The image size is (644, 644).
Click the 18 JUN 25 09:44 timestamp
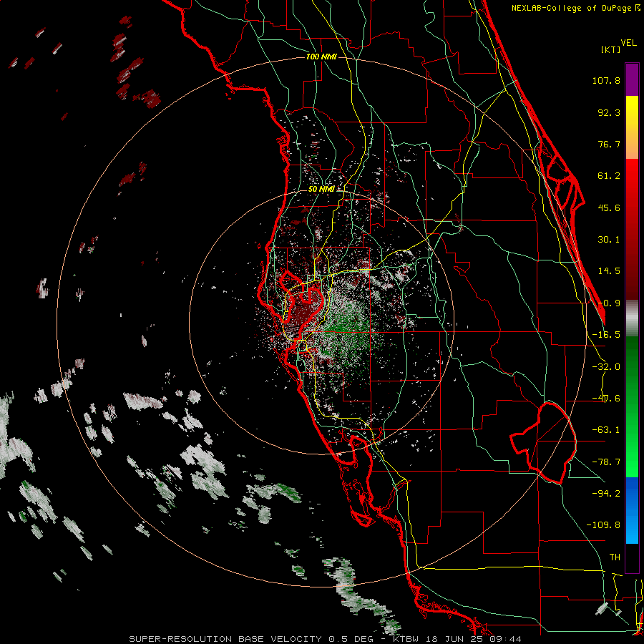pos(474,639)
